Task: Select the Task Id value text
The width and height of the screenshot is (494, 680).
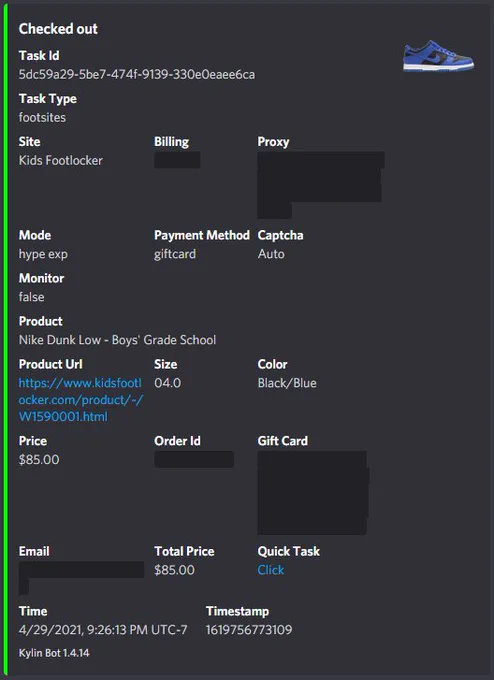Action: coord(137,75)
